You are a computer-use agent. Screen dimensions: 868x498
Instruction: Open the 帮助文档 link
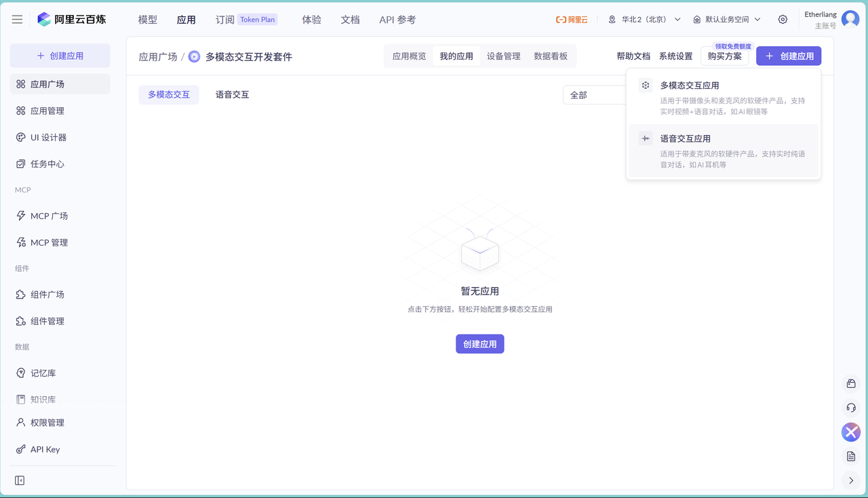coord(633,56)
